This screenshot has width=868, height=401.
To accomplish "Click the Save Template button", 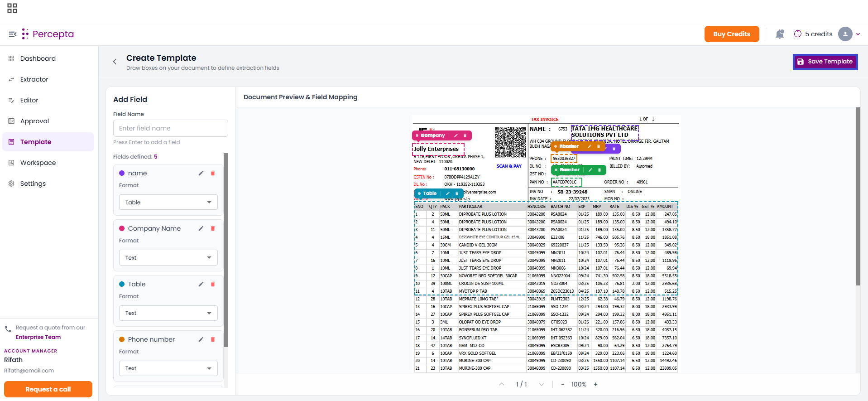I will point(825,62).
